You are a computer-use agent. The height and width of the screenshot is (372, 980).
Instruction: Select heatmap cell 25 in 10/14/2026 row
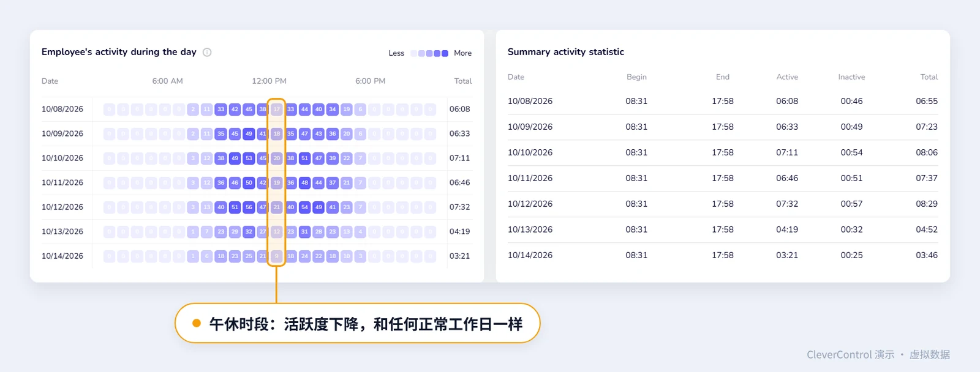pyautogui.click(x=249, y=256)
